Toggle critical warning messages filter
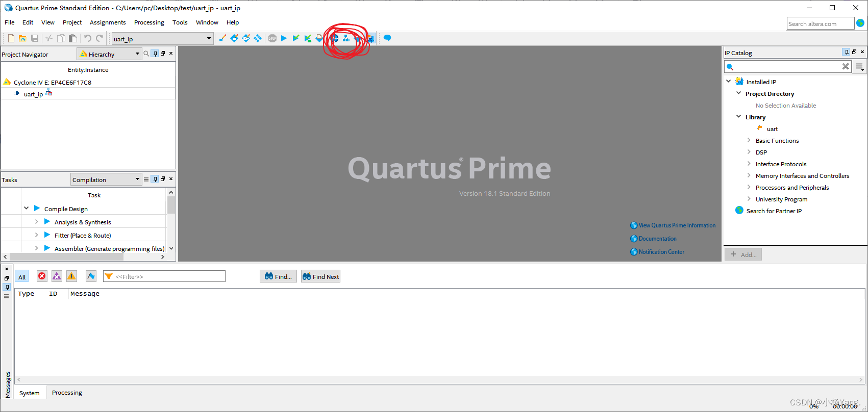This screenshot has width=868, height=412. click(x=57, y=276)
